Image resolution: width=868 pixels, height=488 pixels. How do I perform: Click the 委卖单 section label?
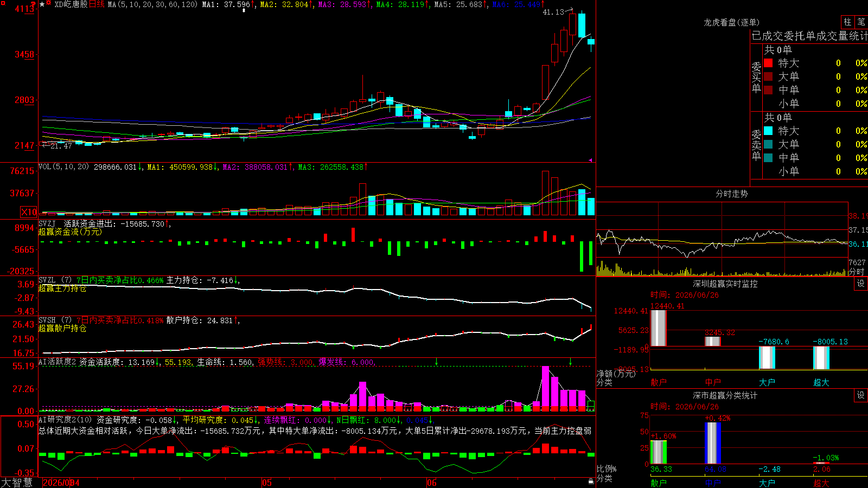click(x=756, y=145)
